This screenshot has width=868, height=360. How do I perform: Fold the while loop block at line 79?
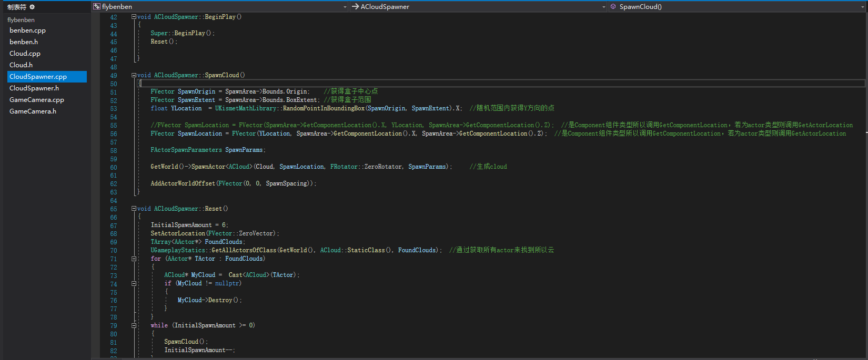tap(134, 325)
